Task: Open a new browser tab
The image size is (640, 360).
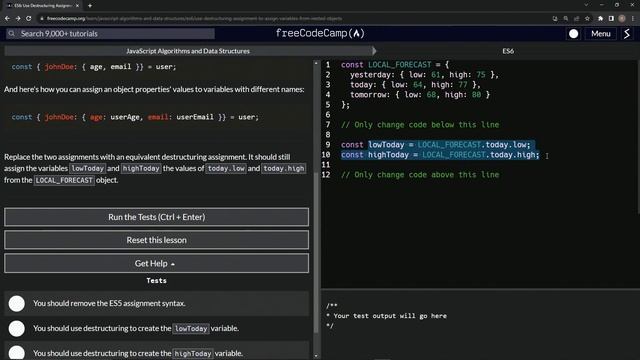Action: (x=90, y=6)
